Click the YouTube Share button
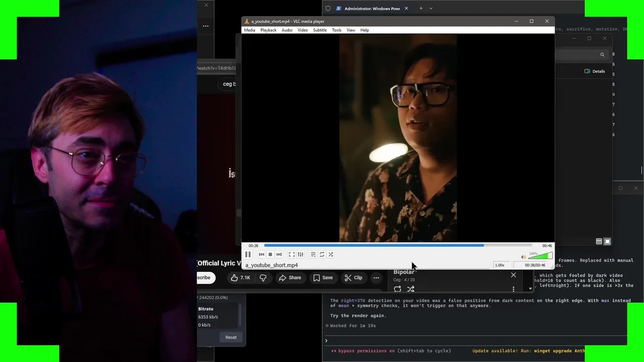 click(290, 278)
